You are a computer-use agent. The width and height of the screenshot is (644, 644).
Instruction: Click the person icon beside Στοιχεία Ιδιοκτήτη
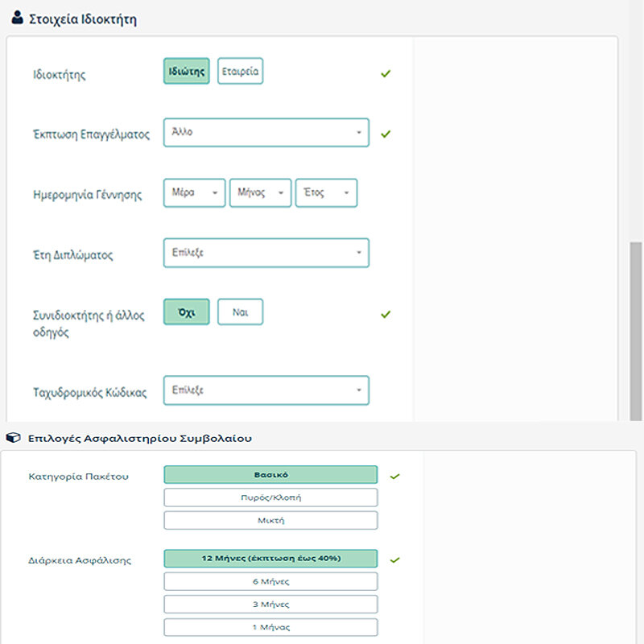tap(18, 19)
